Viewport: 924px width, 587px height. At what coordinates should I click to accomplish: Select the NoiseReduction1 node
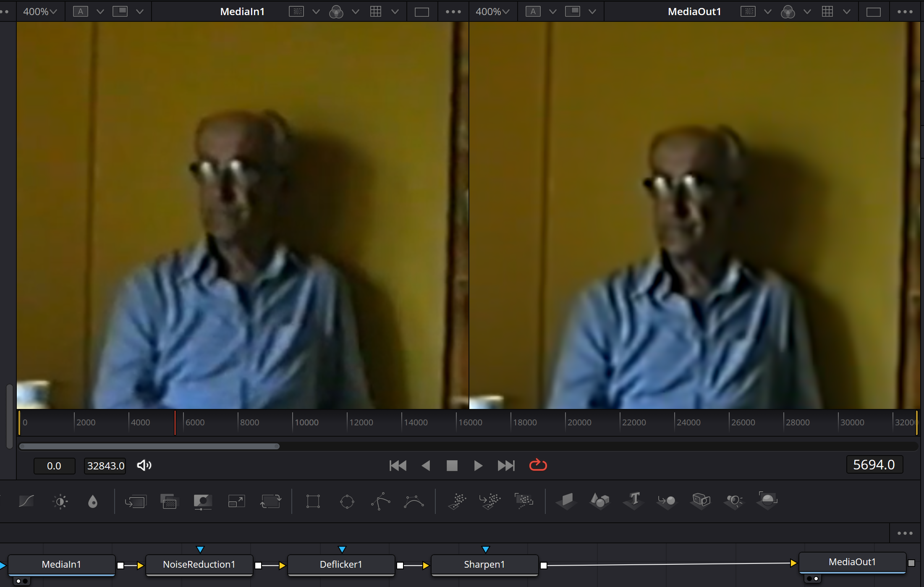tap(199, 564)
